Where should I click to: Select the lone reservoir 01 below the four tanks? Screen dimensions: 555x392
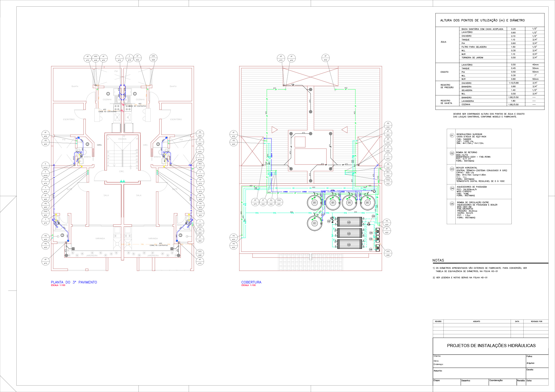click(x=315, y=223)
